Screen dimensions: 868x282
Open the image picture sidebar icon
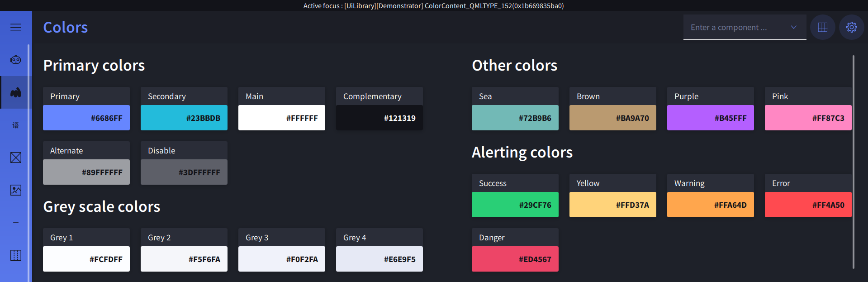pos(16,190)
